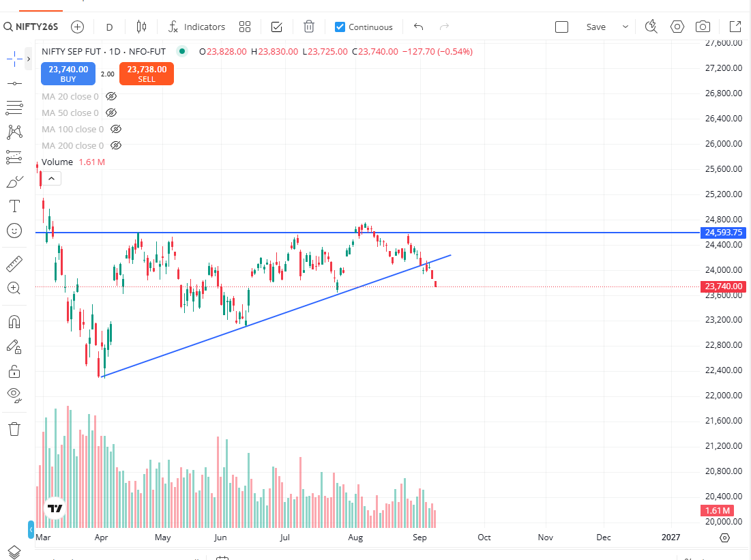Open chart settings hexagon icon
Viewport: 751px width, 560px height.
click(677, 27)
